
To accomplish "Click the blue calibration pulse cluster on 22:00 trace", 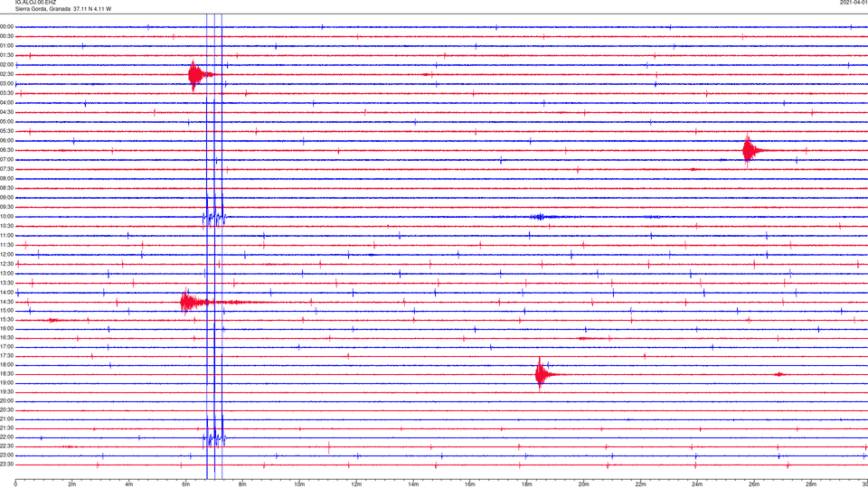I will pyautogui.click(x=214, y=436).
